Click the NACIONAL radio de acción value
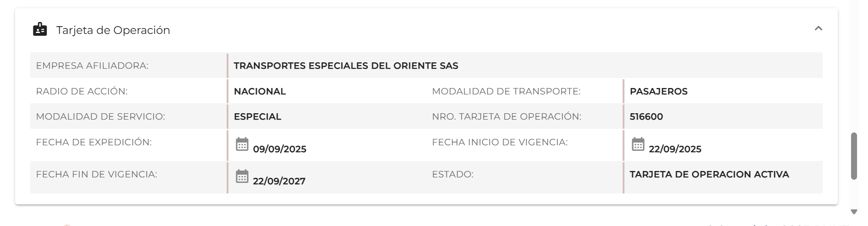This screenshot has width=868, height=226. point(260,91)
